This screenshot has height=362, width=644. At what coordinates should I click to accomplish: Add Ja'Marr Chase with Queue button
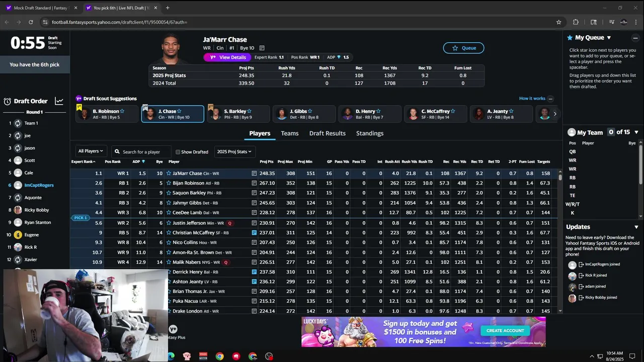click(x=463, y=48)
